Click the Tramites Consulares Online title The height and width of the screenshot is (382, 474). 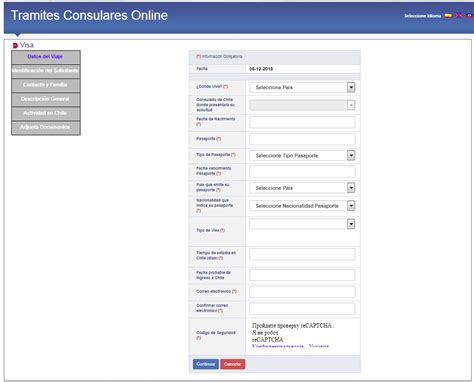coord(89,15)
